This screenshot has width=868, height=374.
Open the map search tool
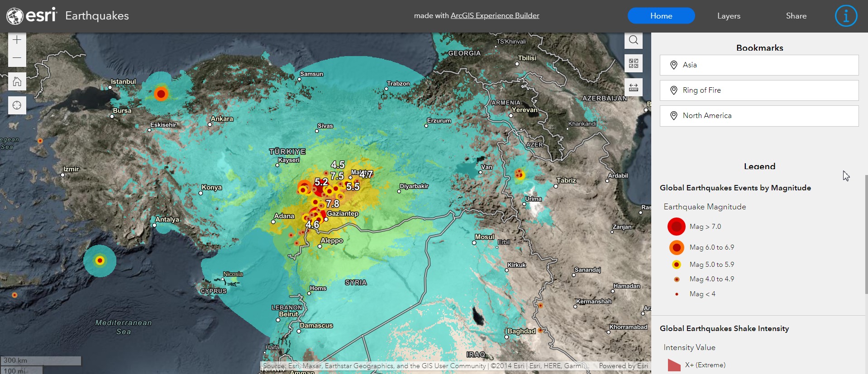(634, 40)
